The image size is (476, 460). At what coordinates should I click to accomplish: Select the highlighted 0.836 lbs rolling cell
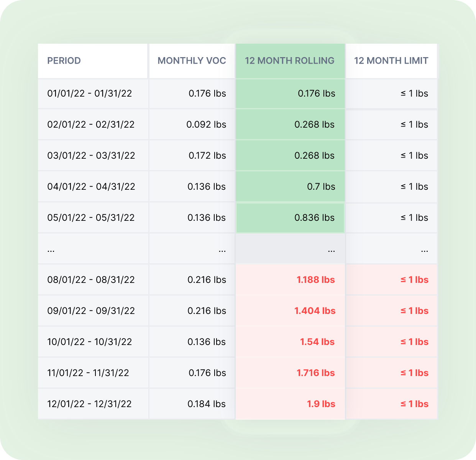point(314,218)
